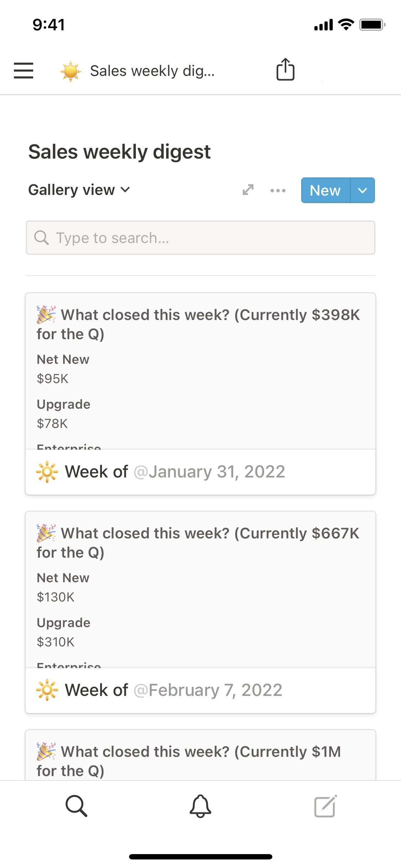Tap the compose new page icon
The width and height of the screenshot is (401, 868).
tap(325, 806)
